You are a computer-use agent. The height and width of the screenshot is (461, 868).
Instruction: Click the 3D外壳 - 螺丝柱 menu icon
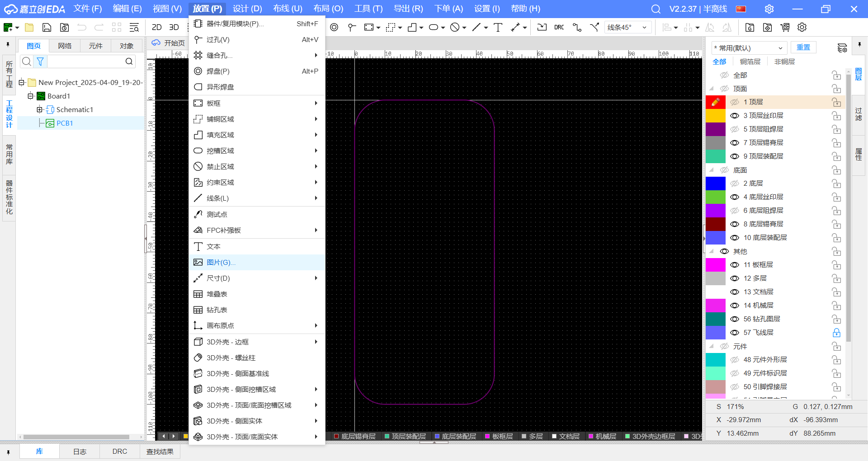[198, 358]
